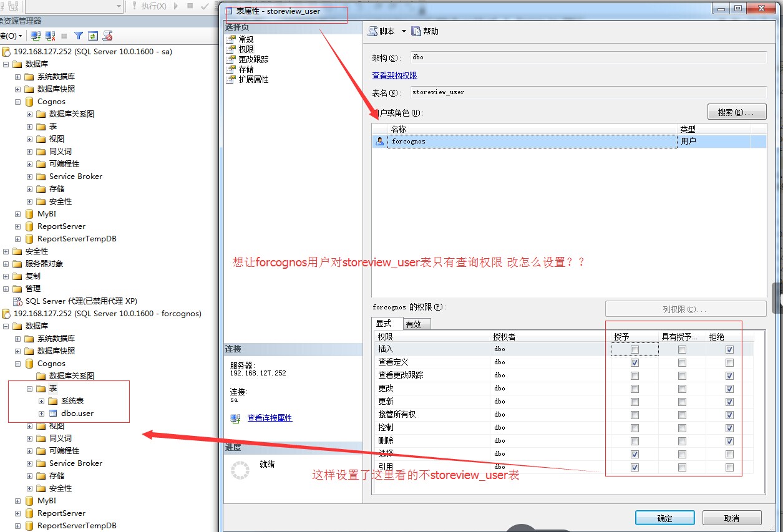The image size is (783, 532).
Task: Click the connect server icon in Object Explorer
Action: [x=36, y=36]
